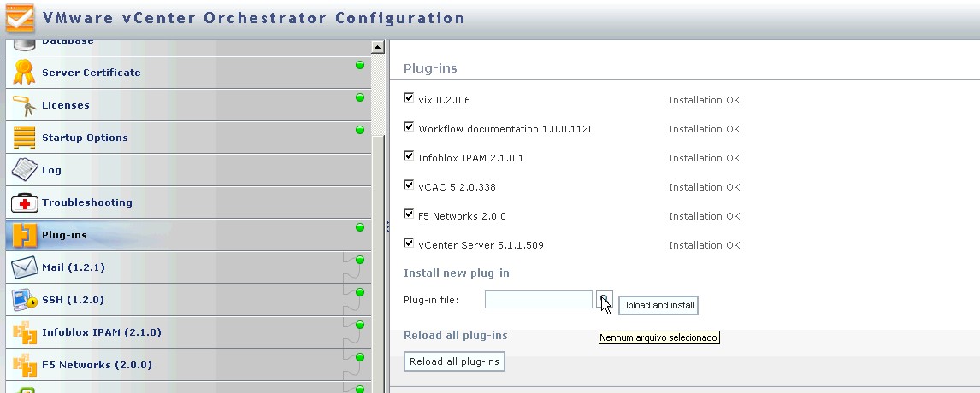Click the Server Certificate ribbon icon
The image size is (980, 393).
(x=24, y=73)
